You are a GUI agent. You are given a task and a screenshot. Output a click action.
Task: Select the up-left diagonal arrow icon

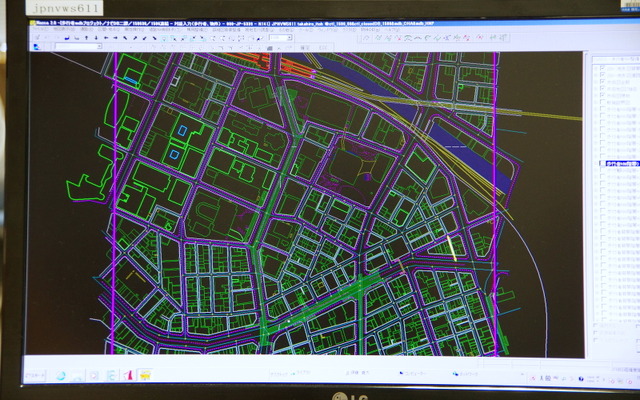click(125, 38)
